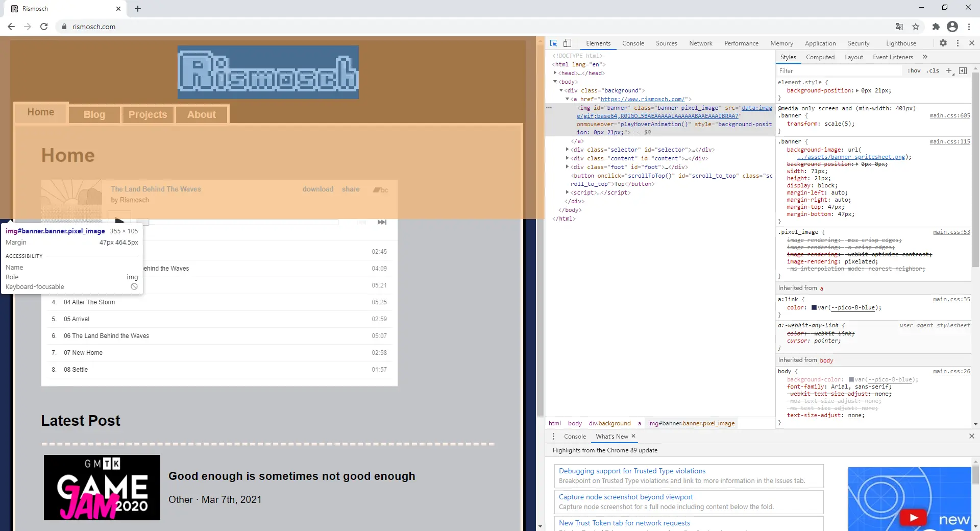Click the Bandcamp player progress bar
Image resolution: width=980 pixels, height=531 pixels.
238,222
